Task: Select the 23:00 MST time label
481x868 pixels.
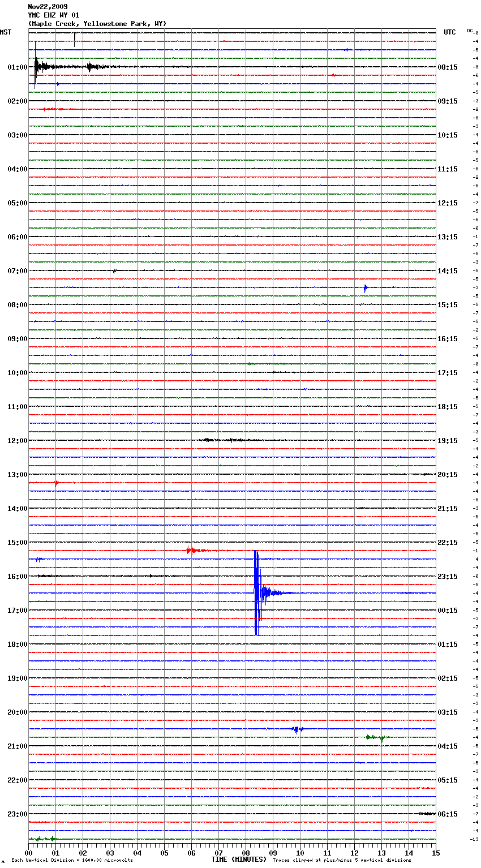Action: [x=17, y=814]
